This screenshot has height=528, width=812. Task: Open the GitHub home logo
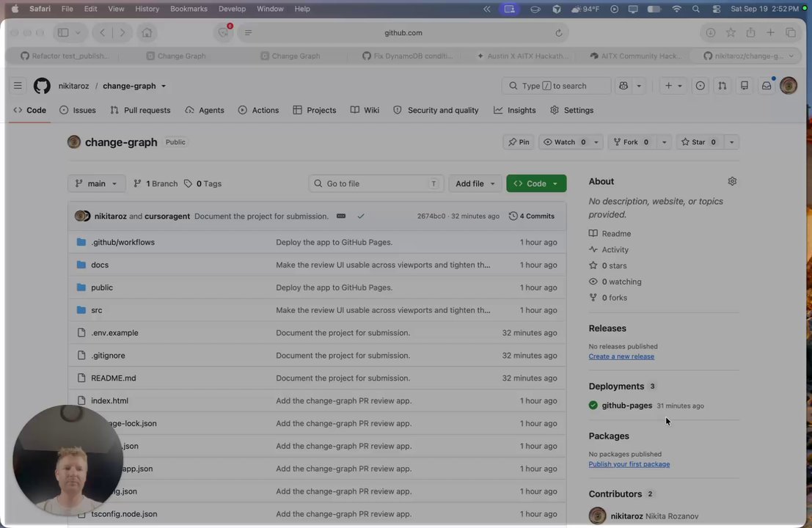click(42, 86)
